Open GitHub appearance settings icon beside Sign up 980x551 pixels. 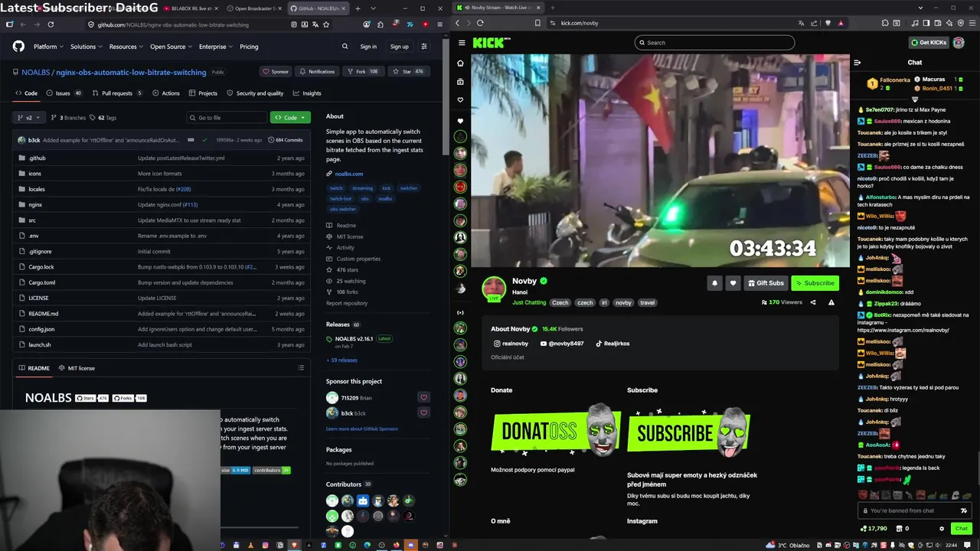423,47
